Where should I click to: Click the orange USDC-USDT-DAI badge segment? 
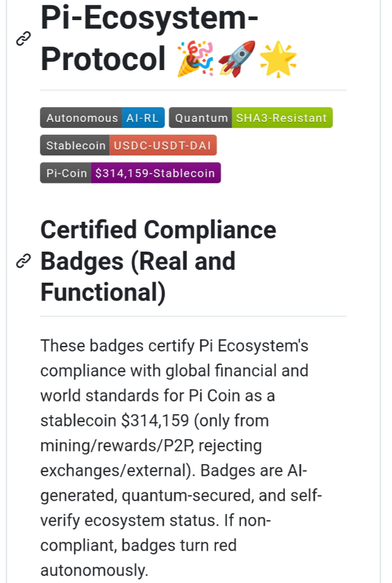[x=163, y=146]
